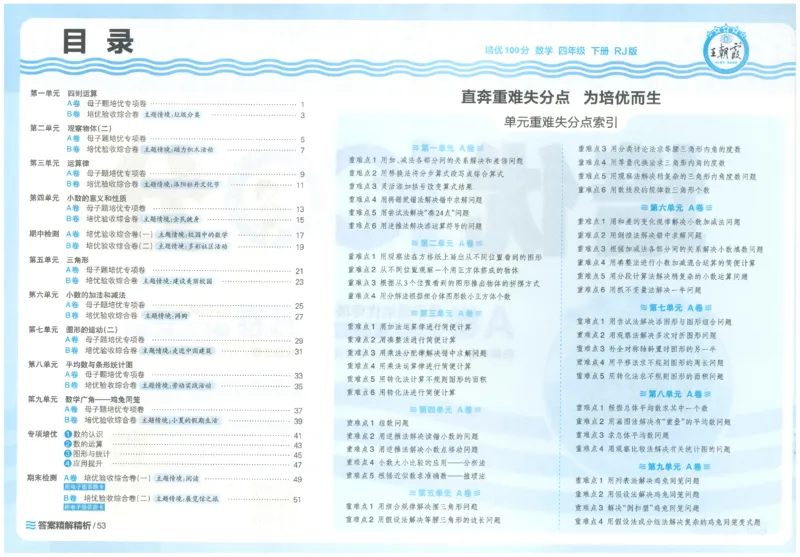800x557 pixels.
Task: Click index heading 第二单元 A卷
Action: 447,243
